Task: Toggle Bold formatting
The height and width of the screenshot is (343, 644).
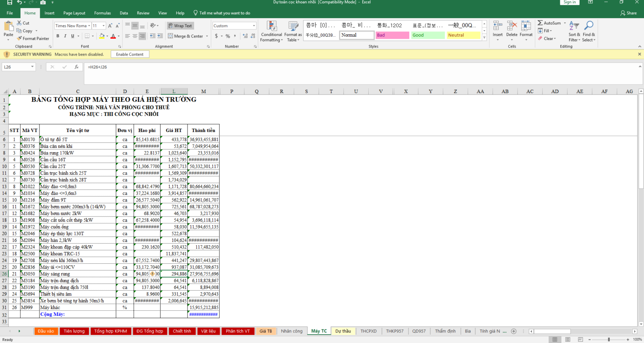Action: point(58,36)
